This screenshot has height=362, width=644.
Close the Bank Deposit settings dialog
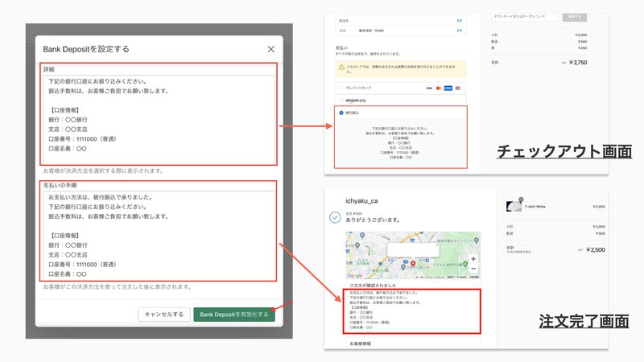point(270,49)
